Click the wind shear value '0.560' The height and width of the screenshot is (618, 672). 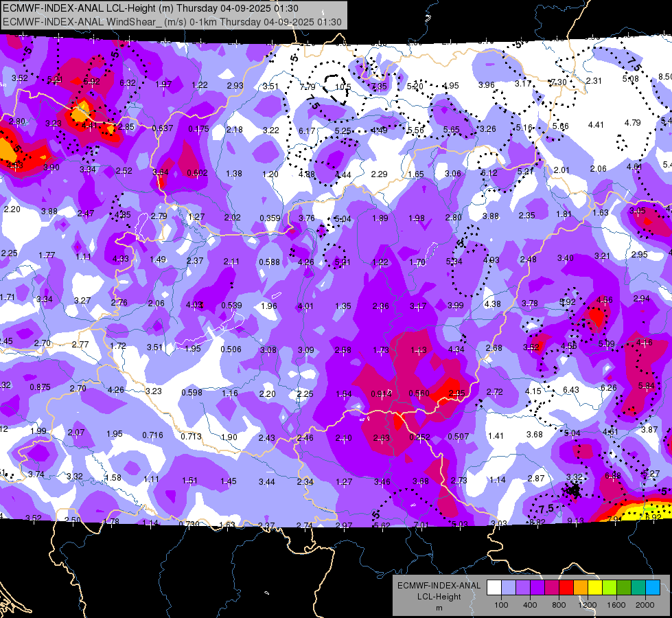(x=419, y=393)
